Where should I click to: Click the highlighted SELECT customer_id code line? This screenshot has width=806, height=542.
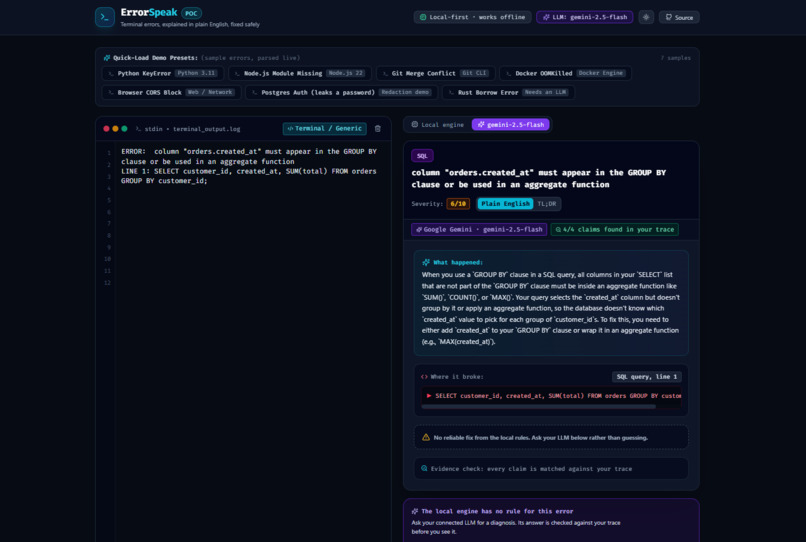[552, 395]
